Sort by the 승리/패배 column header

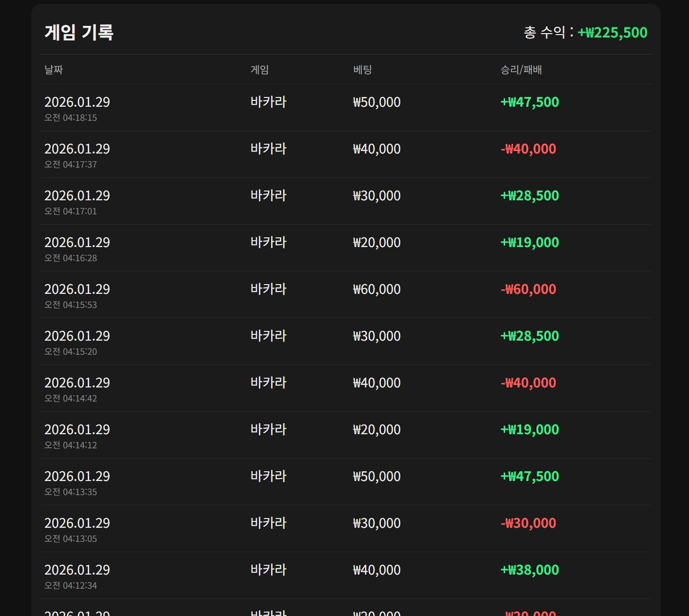pyautogui.click(x=521, y=70)
